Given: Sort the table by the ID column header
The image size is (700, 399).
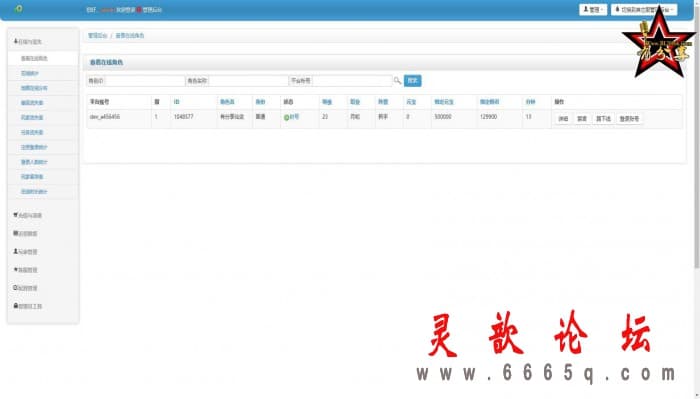Looking at the screenshot, I should (x=176, y=102).
